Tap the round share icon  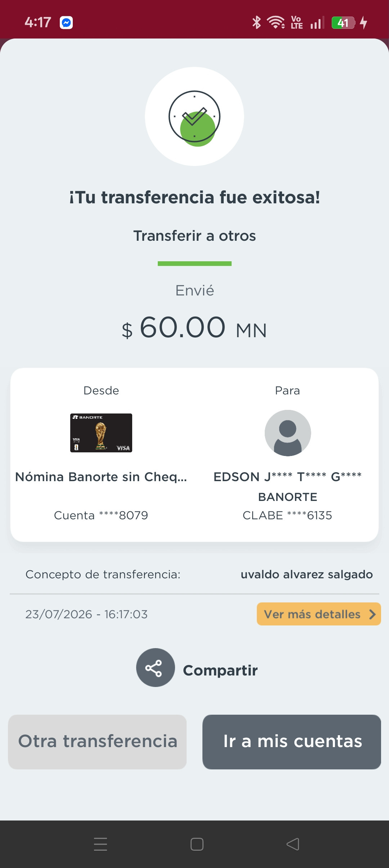pos(156,668)
